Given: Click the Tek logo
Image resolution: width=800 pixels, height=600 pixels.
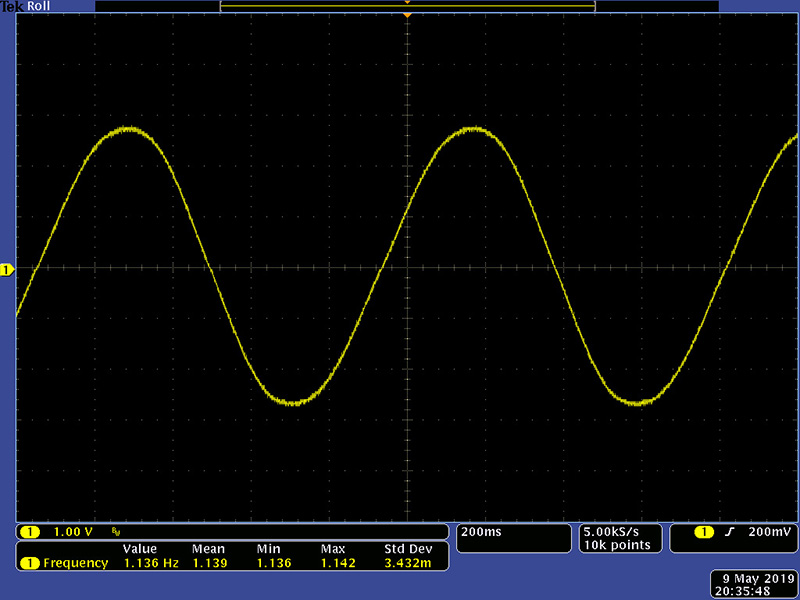Looking at the screenshot, I should (12, 6).
